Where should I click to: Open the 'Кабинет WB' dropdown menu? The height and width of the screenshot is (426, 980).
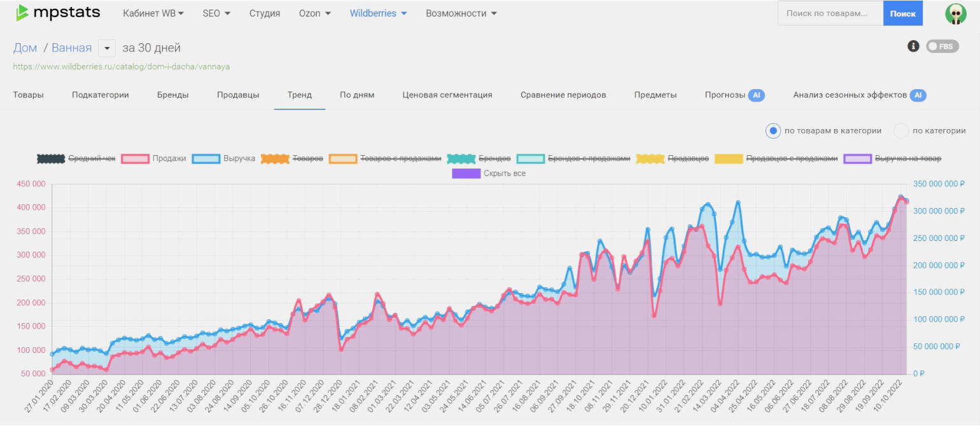coord(153,13)
